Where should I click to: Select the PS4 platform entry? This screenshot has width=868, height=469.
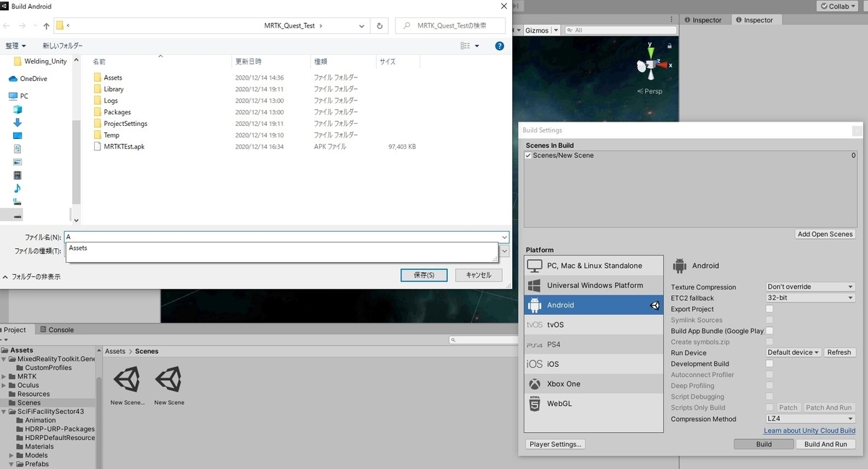594,345
